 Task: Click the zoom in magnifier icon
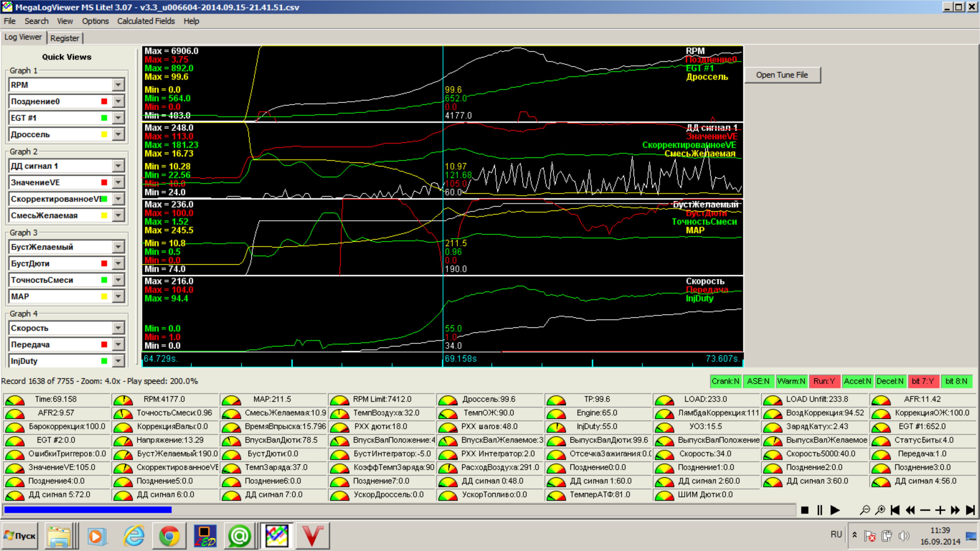pos(879,510)
